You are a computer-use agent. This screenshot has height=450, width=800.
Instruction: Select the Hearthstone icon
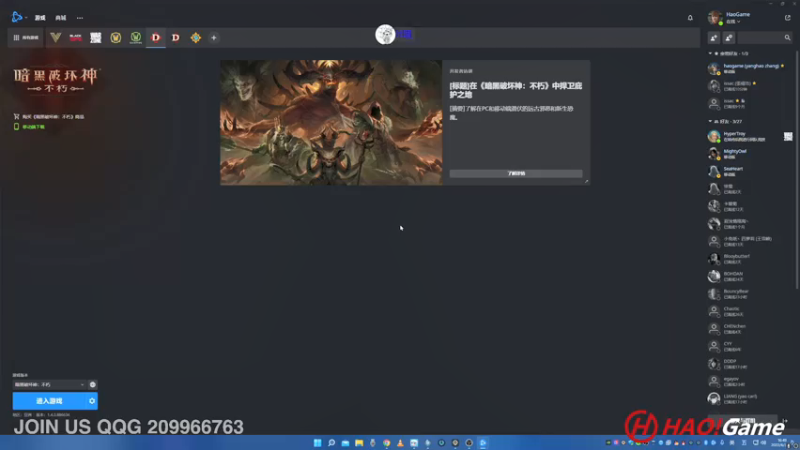click(x=196, y=38)
